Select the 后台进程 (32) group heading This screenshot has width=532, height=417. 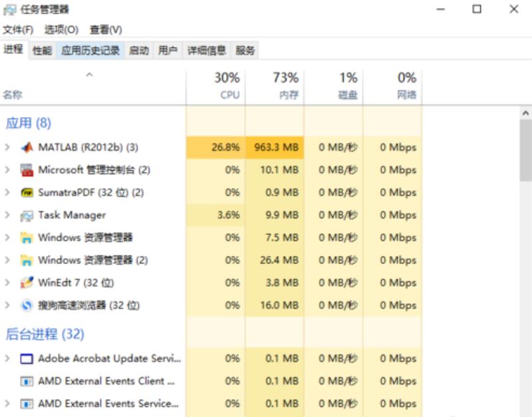point(45,335)
